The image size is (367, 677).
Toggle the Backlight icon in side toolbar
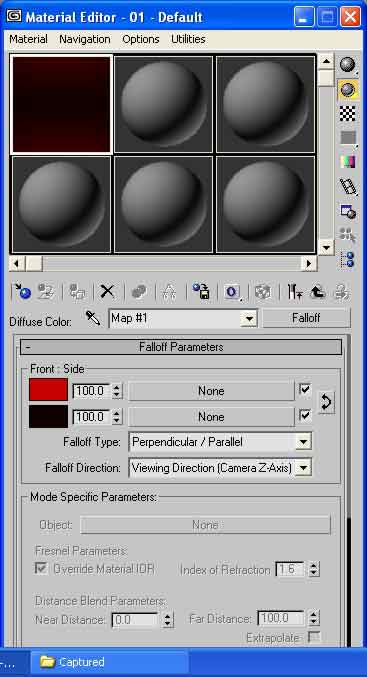[348, 89]
